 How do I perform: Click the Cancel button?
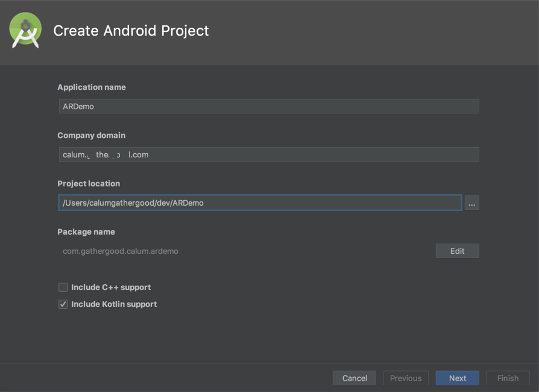coord(355,378)
